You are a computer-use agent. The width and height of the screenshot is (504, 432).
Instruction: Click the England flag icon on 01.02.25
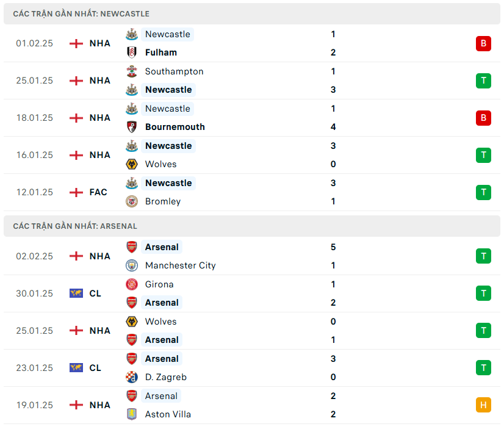[76, 43]
